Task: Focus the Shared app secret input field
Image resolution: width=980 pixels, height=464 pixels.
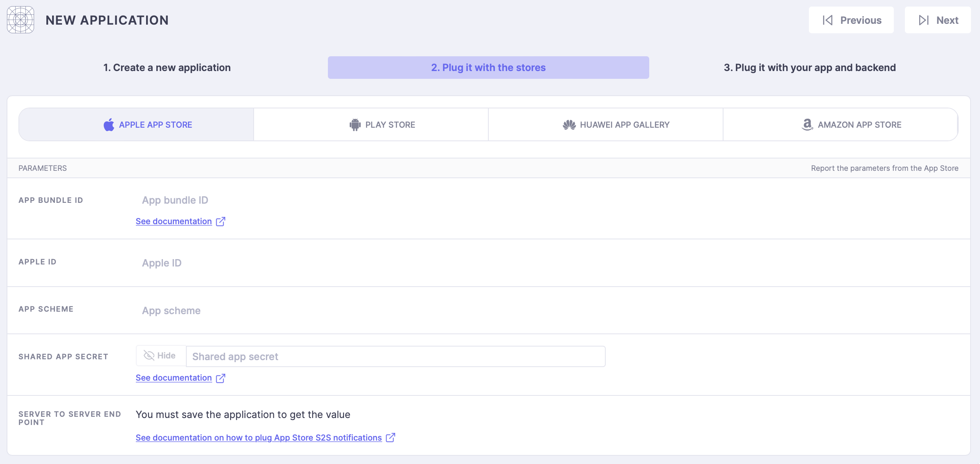Action: coord(396,356)
